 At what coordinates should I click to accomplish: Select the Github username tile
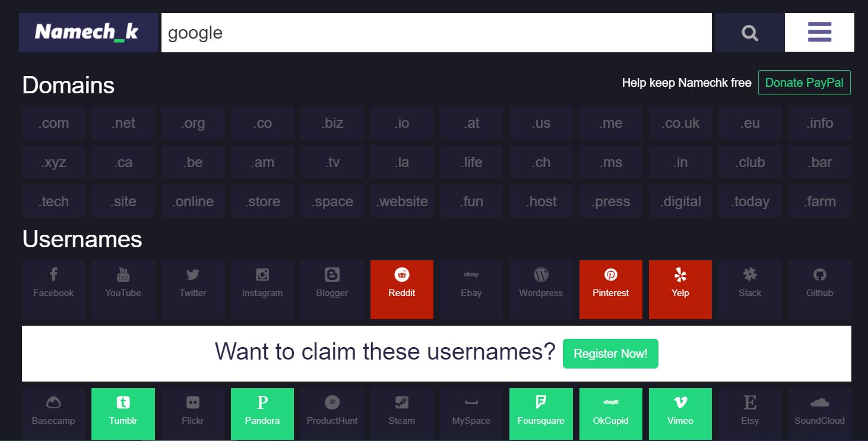pyautogui.click(x=820, y=289)
